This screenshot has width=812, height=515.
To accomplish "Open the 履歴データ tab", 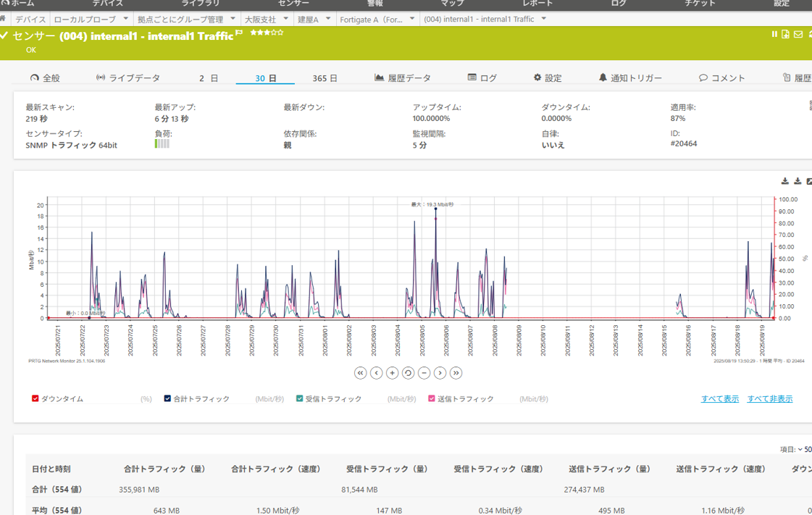I will pos(402,78).
